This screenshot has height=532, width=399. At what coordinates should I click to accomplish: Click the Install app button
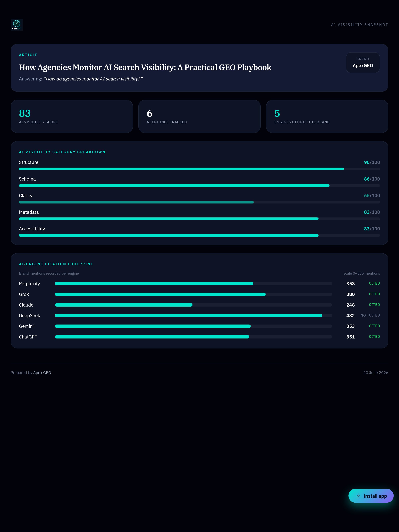tap(371, 496)
